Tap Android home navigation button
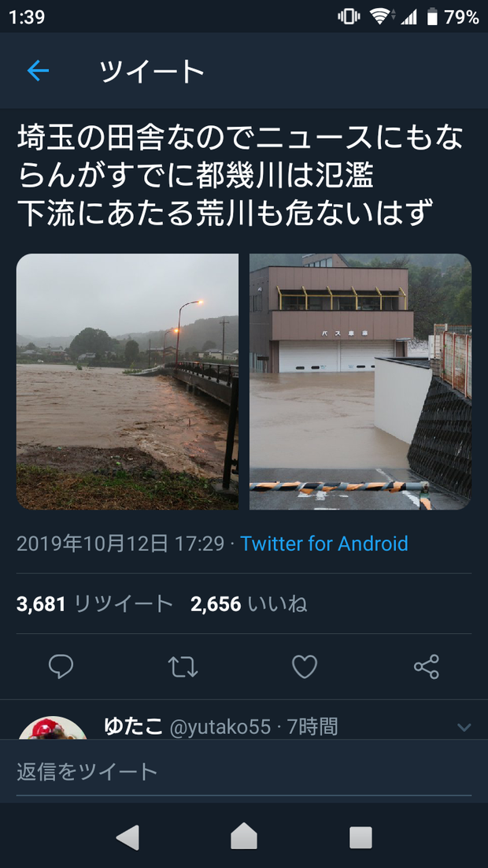Screen dimensions: 488x868 (244, 836)
